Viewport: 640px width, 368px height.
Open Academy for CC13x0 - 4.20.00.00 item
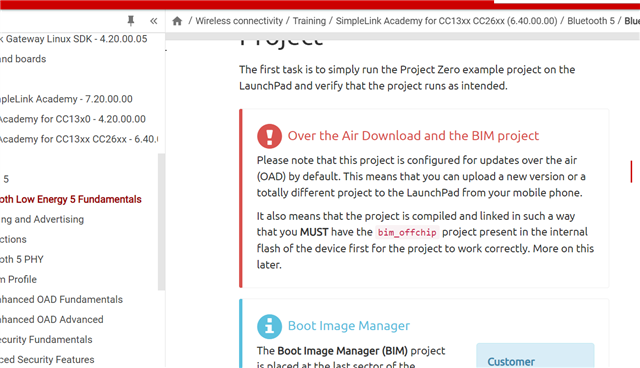[73, 119]
